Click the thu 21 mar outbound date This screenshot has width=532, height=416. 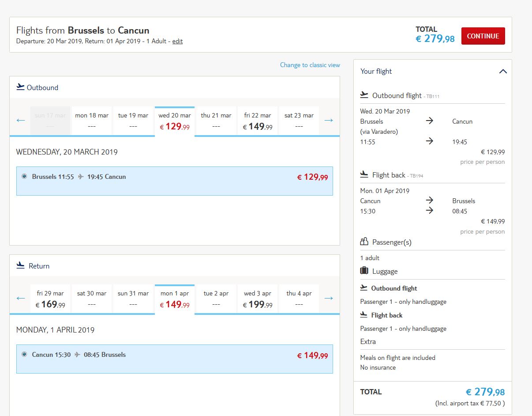(216, 121)
